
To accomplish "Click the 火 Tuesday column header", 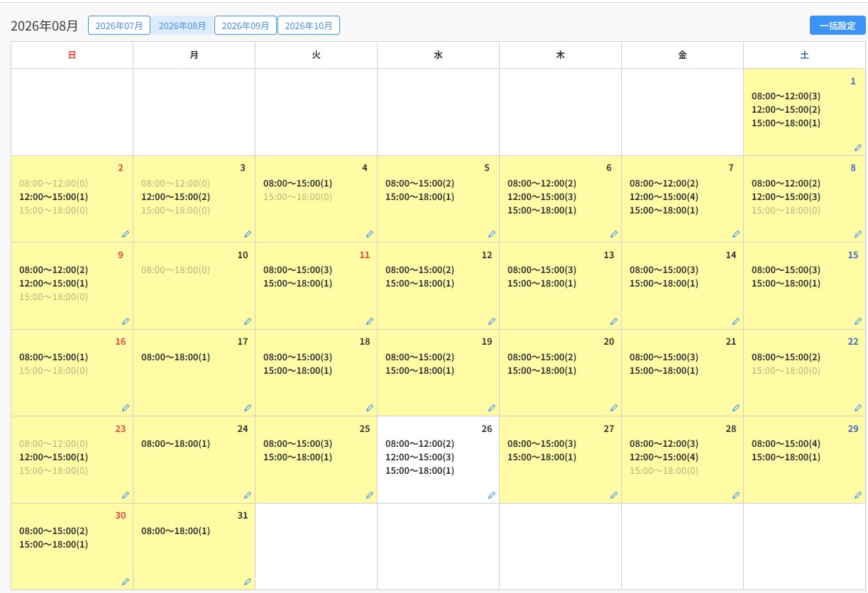I will coord(316,55).
